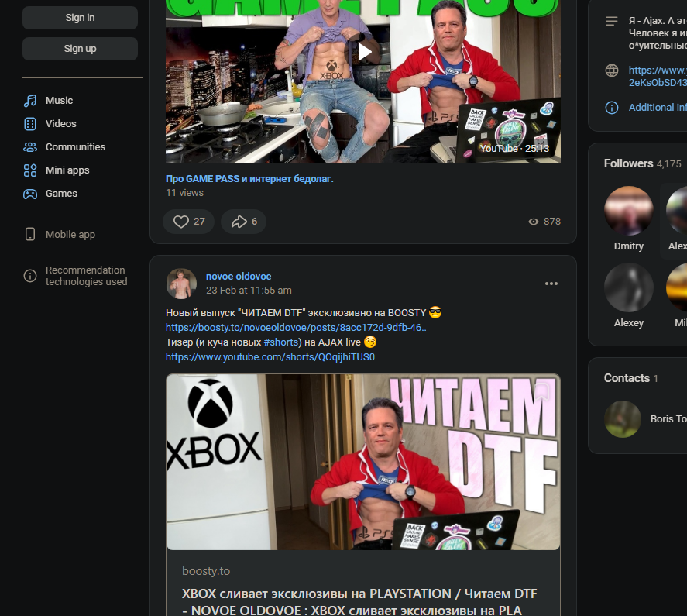Click the post date 23 Feb at 11:55 am

click(x=249, y=291)
